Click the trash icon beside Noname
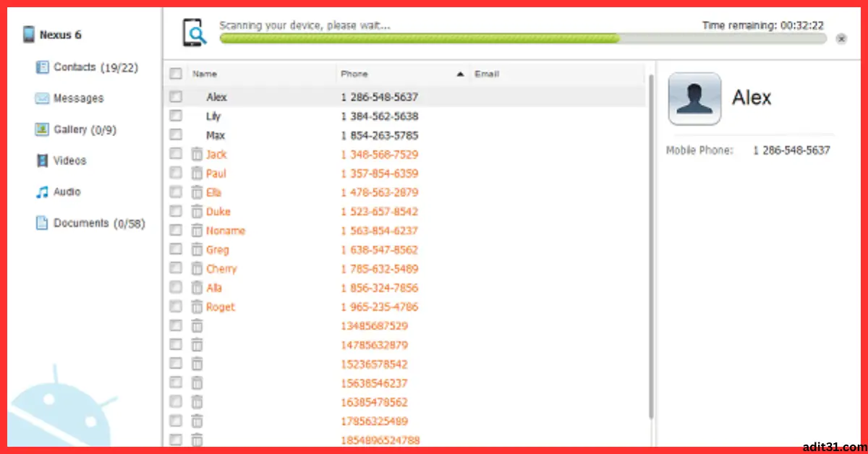The width and height of the screenshot is (868, 454). [197, 231]
